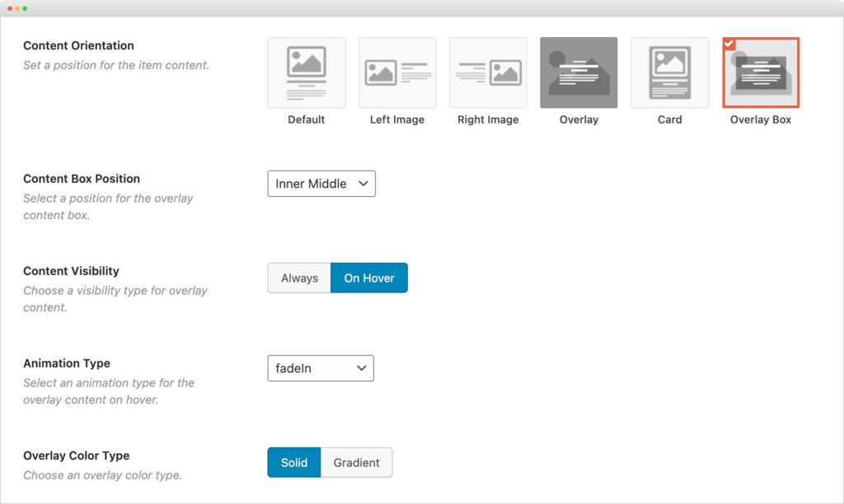Click the red checkmark on Overlay Box

729,44
